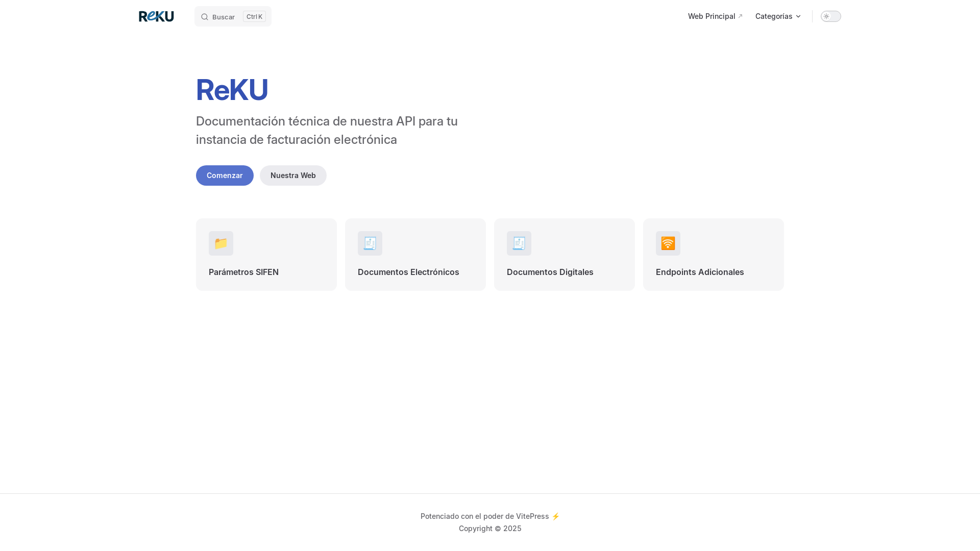Open the Documentos Electrónicos card title
This screenshot has width=980, height=551.
(x=408, y=272)
